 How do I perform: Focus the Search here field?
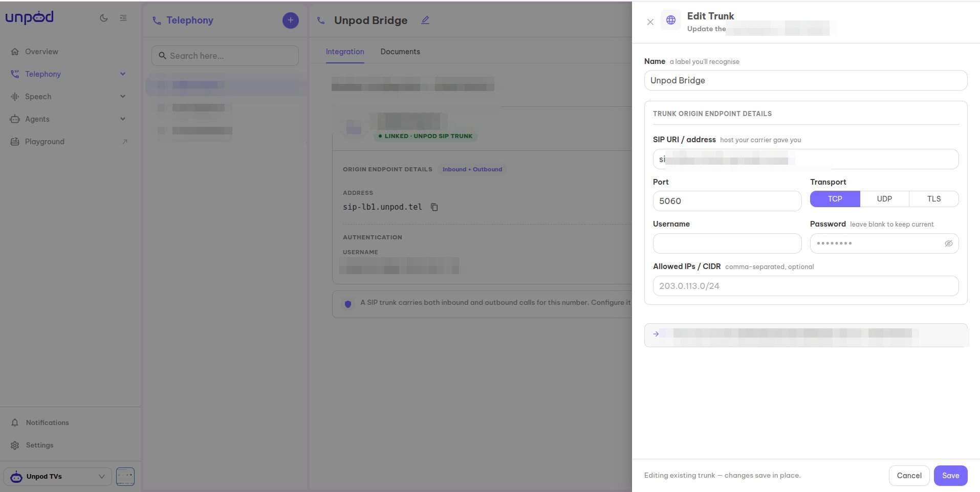(x=225, y=56)
